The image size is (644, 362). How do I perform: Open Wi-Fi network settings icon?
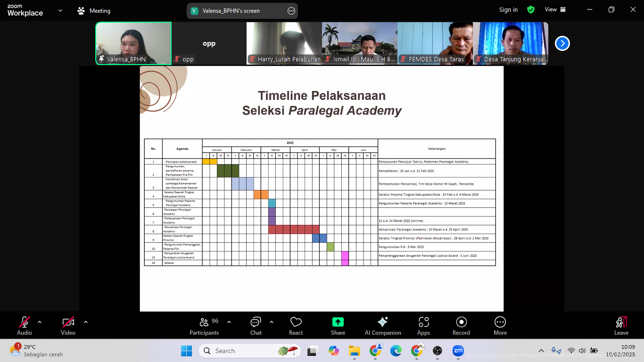[571, 351]
